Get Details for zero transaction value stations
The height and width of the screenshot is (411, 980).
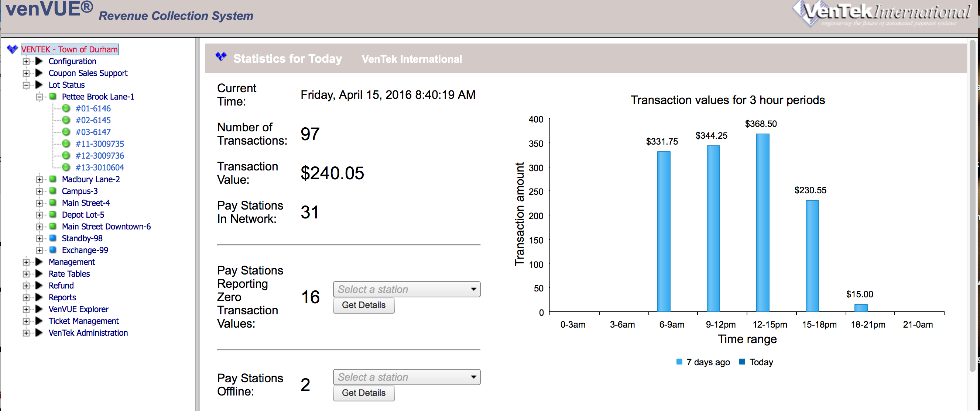point(364,305)
